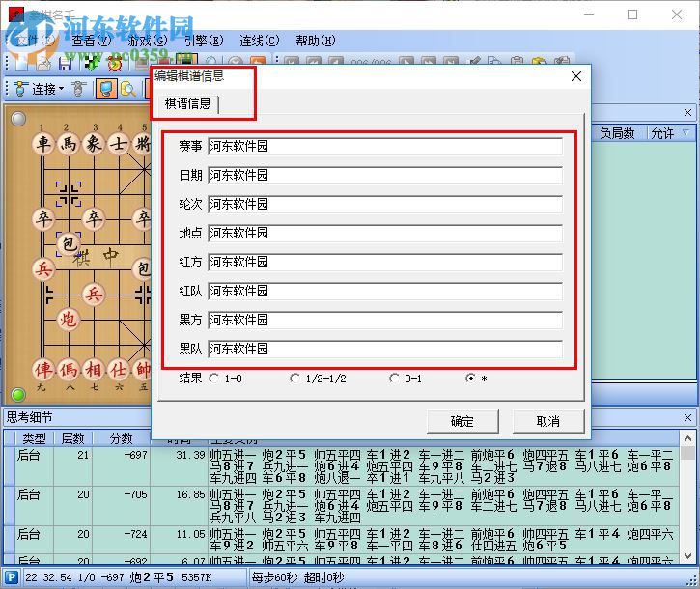Image resolution: width=700 pixels, height=589 pixels.
Task: Click the 确定 button
Action: tap(462, 421)
